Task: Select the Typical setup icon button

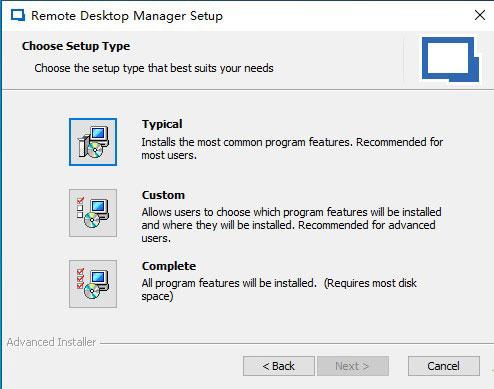Action: (x=93, y=142)
